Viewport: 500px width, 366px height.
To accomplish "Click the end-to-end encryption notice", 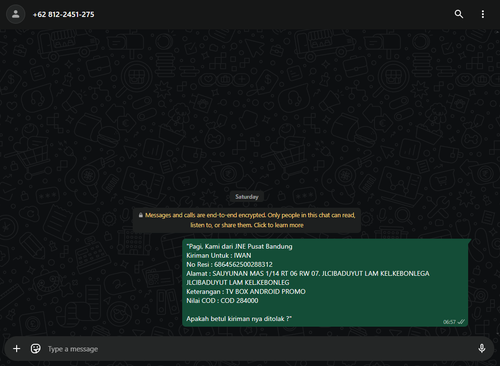I will [247, 220].
